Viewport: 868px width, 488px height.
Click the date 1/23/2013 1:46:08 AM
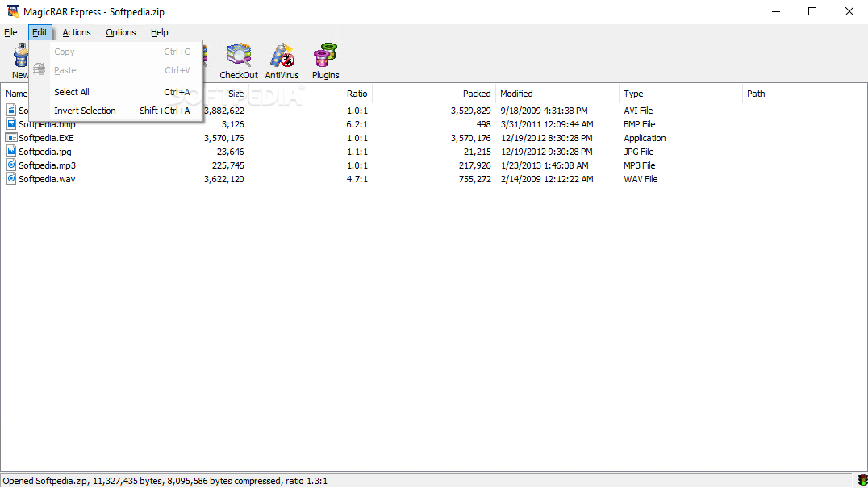(x=545, y=165)
